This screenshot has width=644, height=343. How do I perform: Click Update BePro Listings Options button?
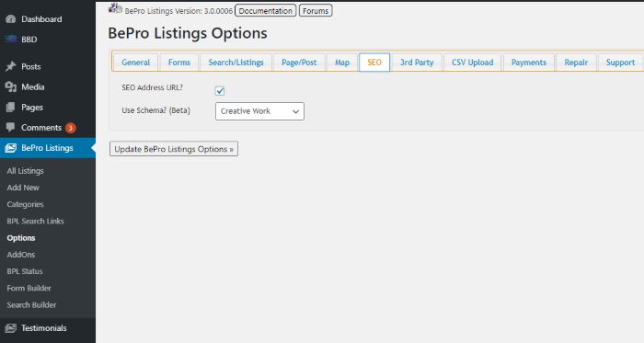pos(174,149)
